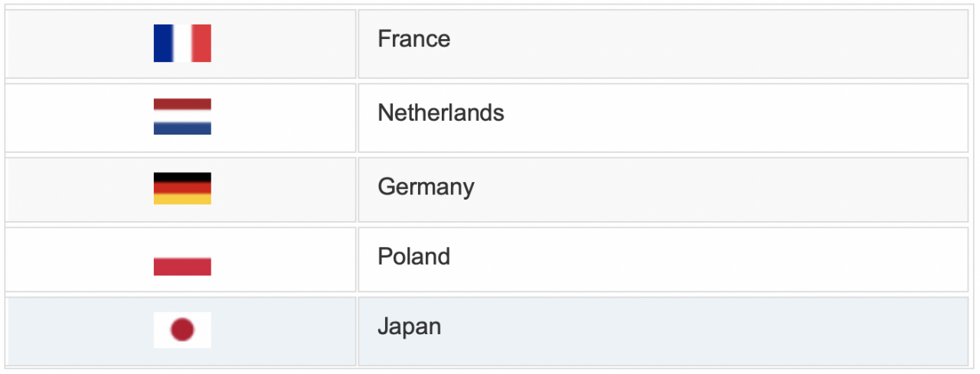The image size is (980, 374).
Task: Click the Netherlands flag icon
Action: [182, 116]
